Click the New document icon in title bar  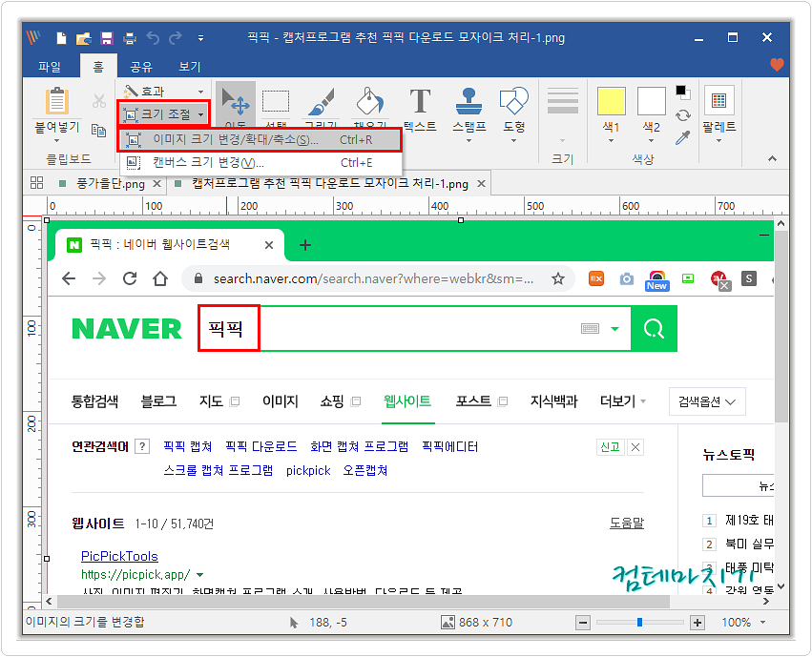click(61, 38)
